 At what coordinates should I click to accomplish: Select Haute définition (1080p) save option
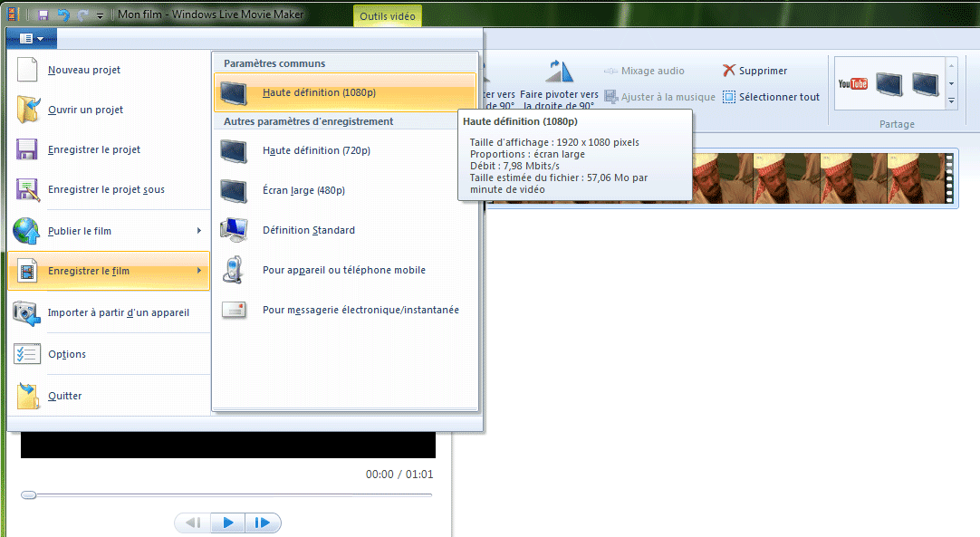pos(345,92)
